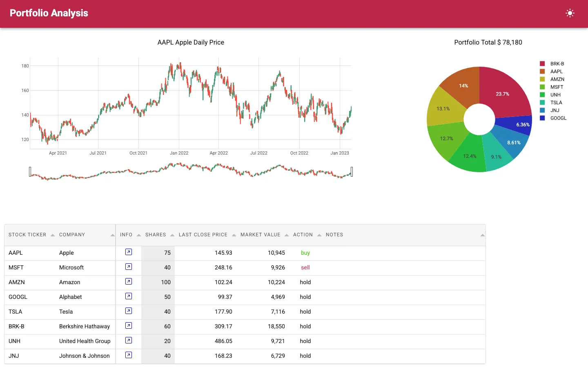
Task: Sort by Market Value arrow
Action: click(x=287, y=235)
